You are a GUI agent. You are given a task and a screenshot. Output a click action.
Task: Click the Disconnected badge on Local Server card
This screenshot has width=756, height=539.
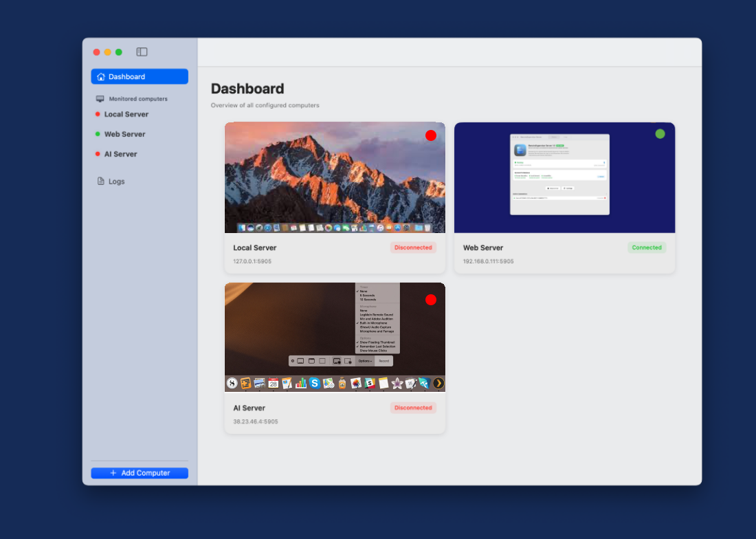413,247
